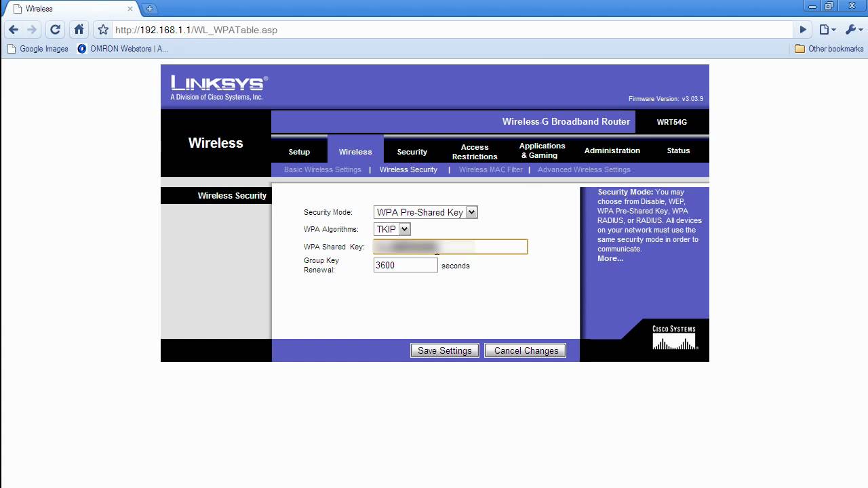
Task: Open the Administration tab
Action: 612,150
